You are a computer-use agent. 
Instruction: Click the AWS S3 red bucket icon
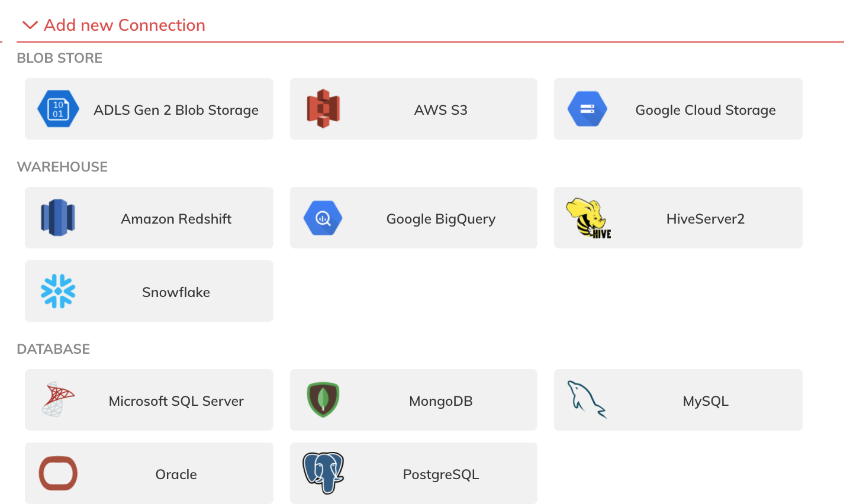pyautogui.click(x=323, y=109)
